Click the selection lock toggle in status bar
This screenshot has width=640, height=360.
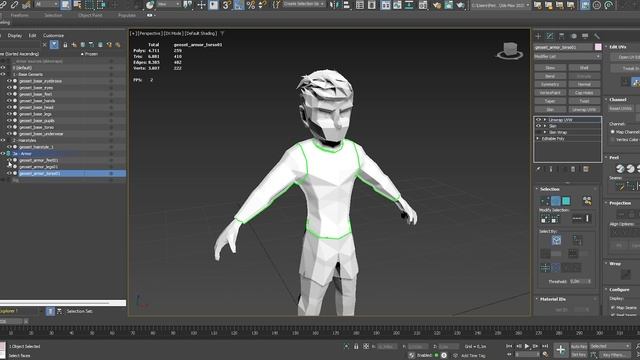356,346
